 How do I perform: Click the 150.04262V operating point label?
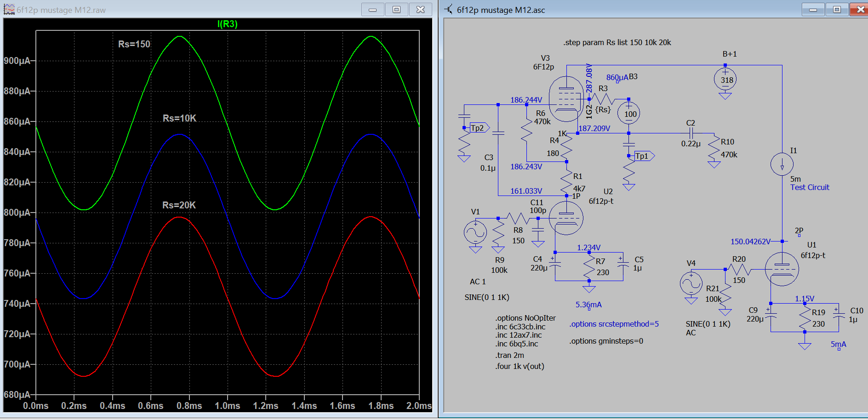(750, 242)
